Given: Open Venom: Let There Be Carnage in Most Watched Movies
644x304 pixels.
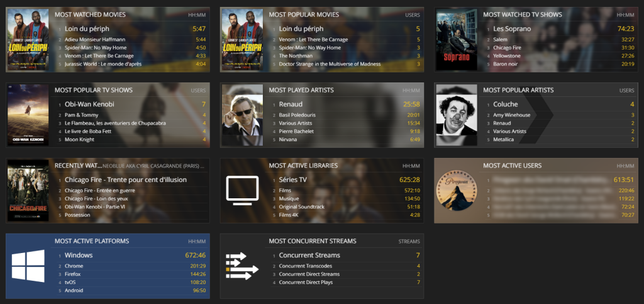Looking at the screenshot, I should click(x=99, y=56).
